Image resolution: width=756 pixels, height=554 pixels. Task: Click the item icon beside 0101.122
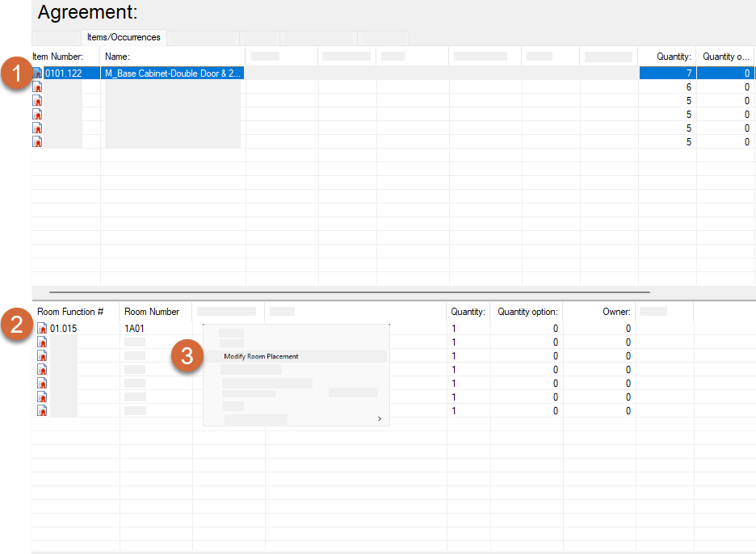tap(37, 73)
